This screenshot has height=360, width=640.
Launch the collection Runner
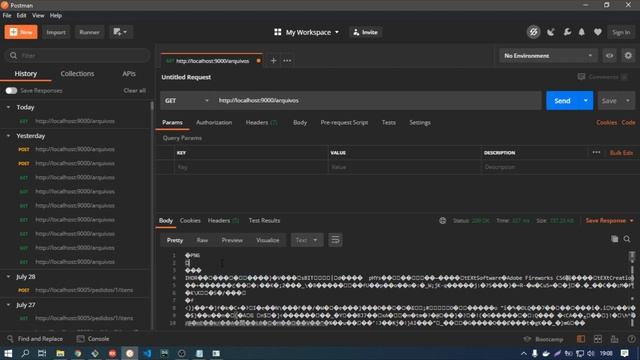coord(89,32)
